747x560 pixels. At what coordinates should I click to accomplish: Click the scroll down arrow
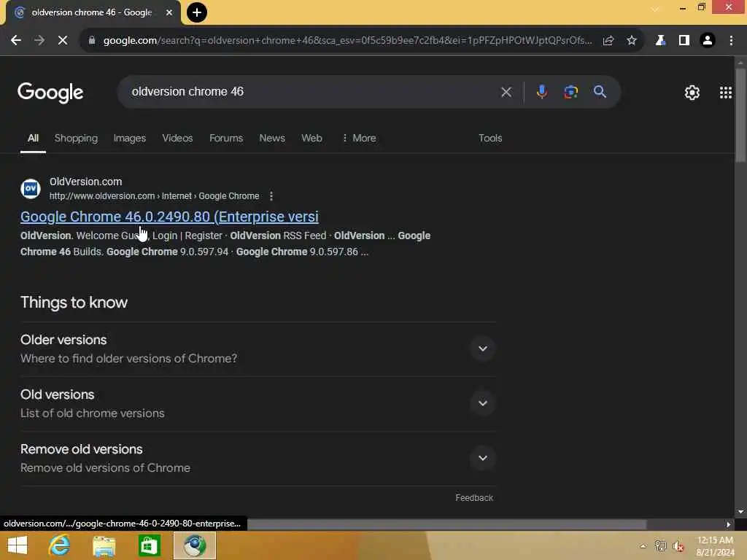740,512
